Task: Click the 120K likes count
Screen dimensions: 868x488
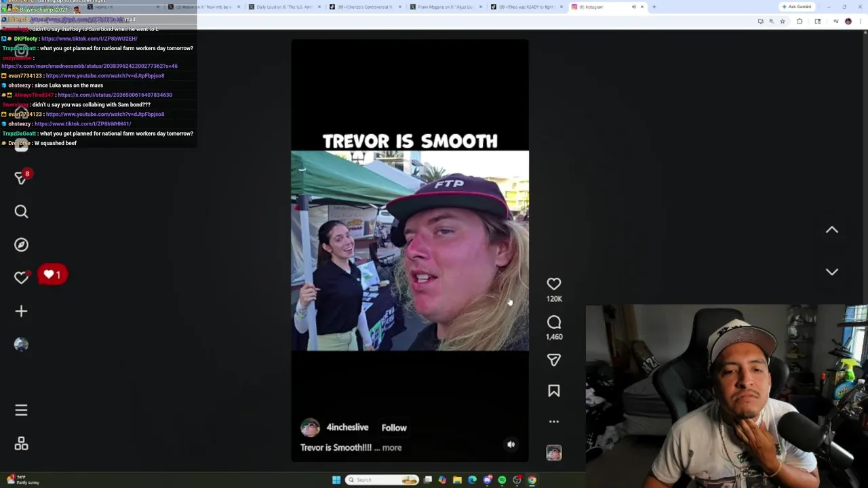Action: click(x=554, y=299)
